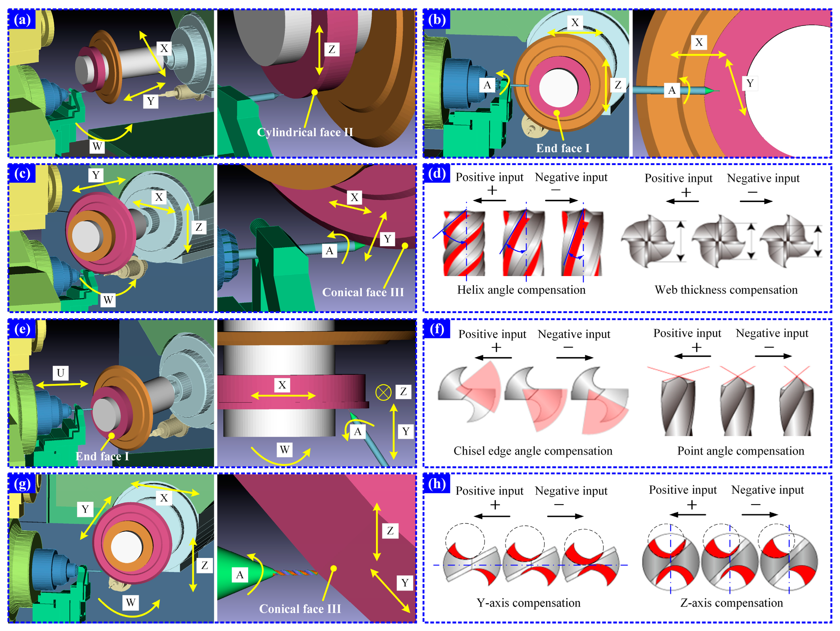Click the yellow dot on Cylindrical face II
Viewport: 840px width, 631px height.
coord(314,92)
